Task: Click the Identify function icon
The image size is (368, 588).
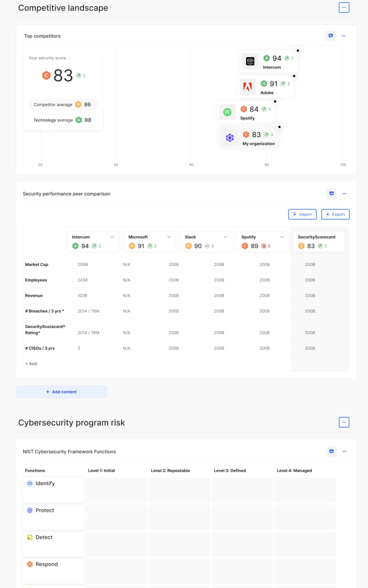Action: tap(30, 483)
